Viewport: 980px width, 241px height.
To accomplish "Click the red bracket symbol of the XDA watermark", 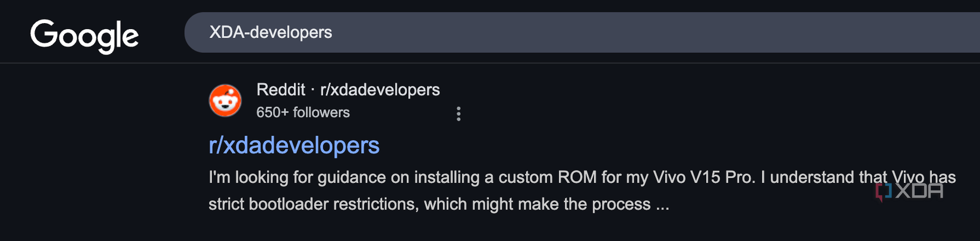I will tap(883, 192).
